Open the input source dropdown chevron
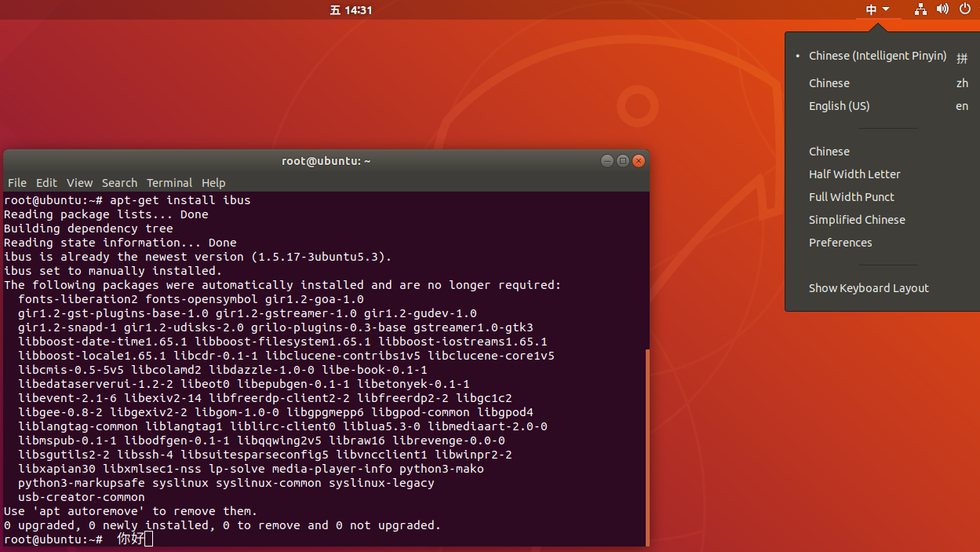 pyautogui.click(x=887, y=9)
